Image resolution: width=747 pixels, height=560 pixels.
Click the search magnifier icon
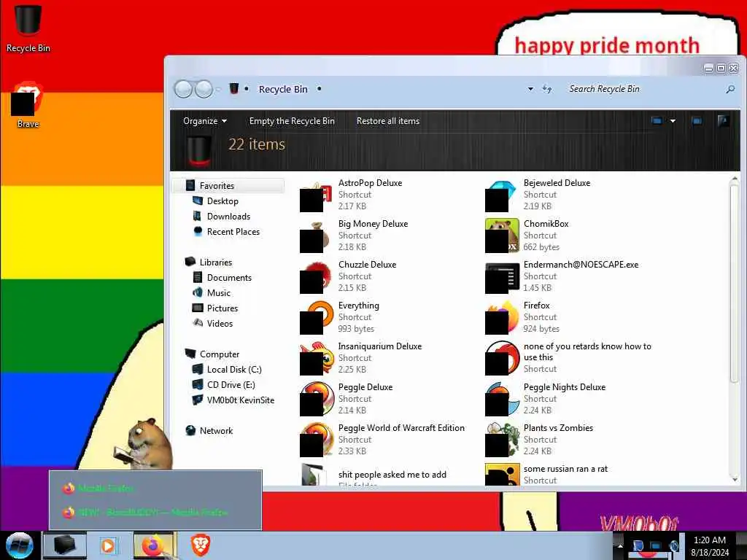point(729,89)
